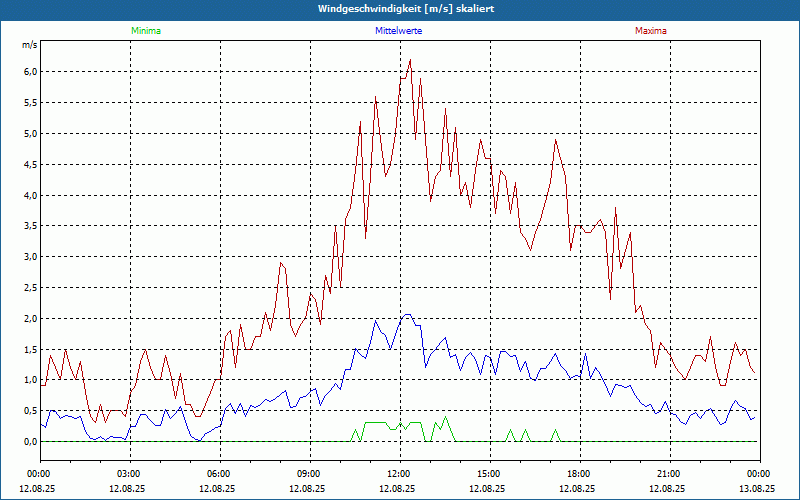The image size is (800, 500).
Task: Select the red 'Maxima' legend label
Action: click(650, 31)
